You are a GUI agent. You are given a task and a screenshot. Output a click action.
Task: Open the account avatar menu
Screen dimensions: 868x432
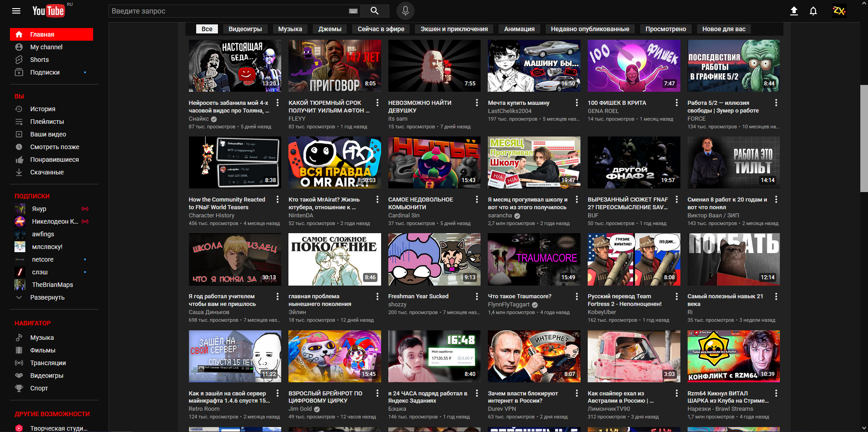(840, 11)
